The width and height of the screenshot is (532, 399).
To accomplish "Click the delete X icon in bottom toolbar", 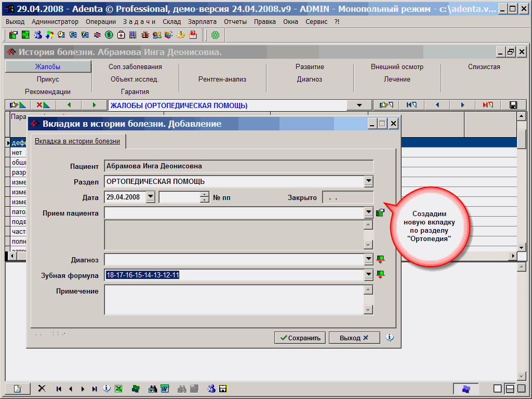I will 42,389.
